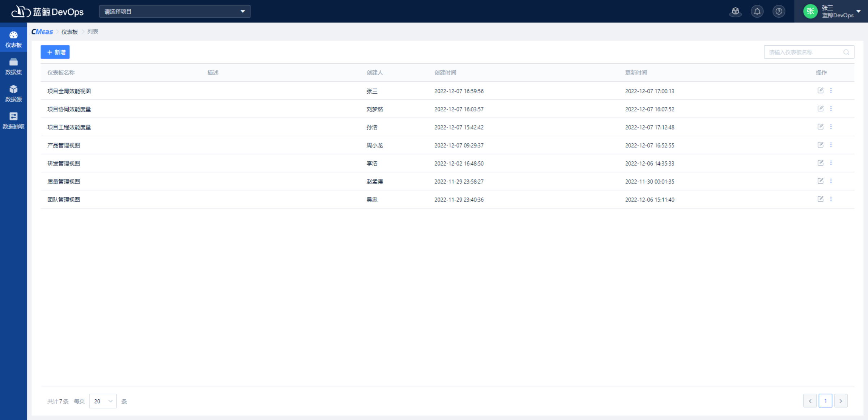Click the 新增 add button

point(55,52)
